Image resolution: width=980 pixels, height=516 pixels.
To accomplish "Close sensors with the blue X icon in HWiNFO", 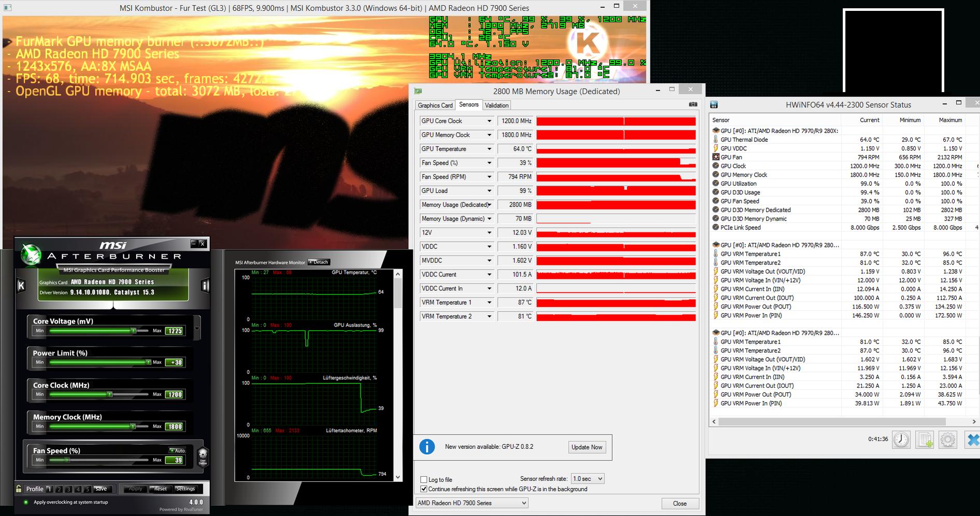I will [972, 439].
